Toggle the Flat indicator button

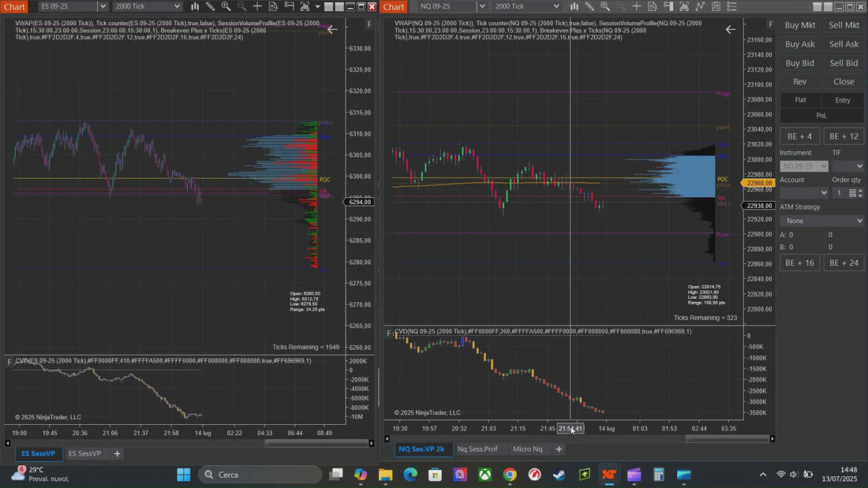coord(800,99)
